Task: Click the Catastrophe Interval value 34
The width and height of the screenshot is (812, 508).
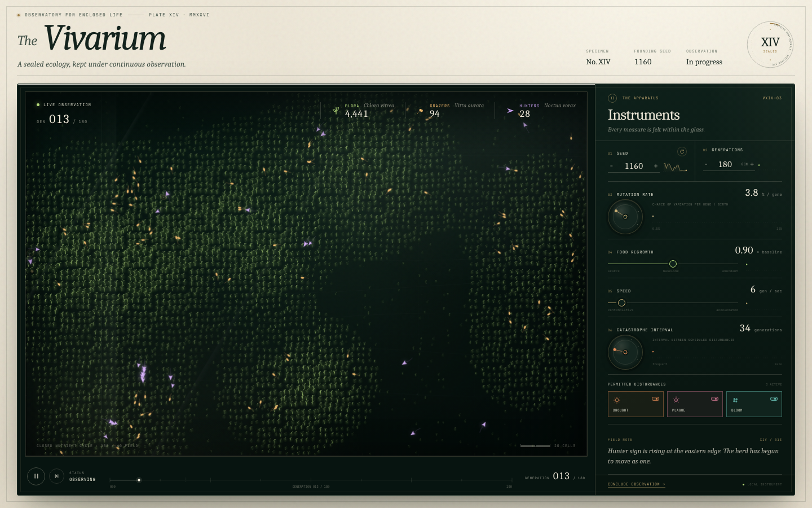Action: [745, 329]
